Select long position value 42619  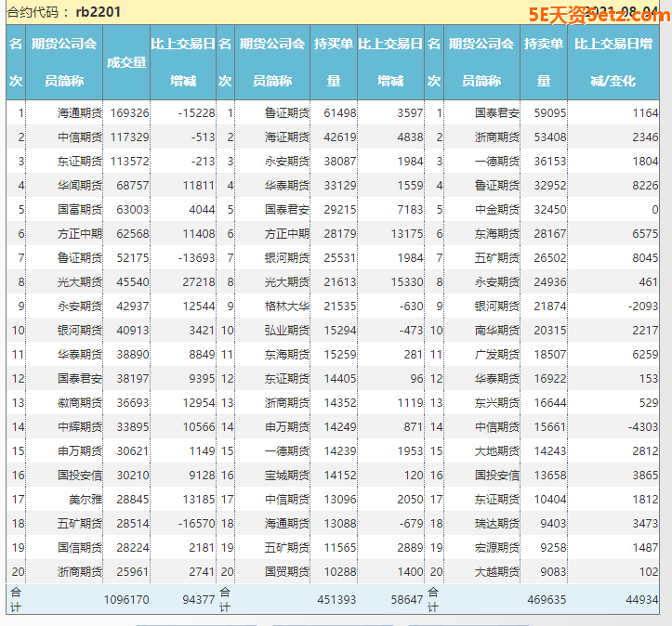(x=340, y=137)
